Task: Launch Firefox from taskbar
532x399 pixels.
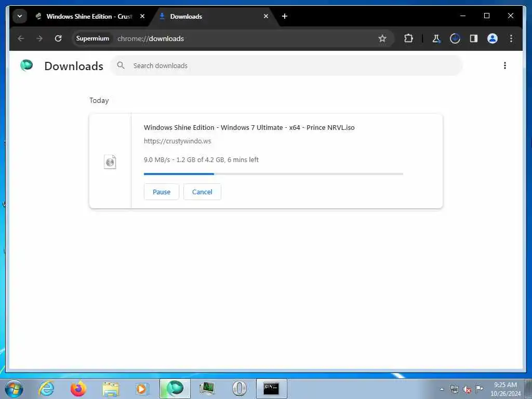Action: click(78, 389)
